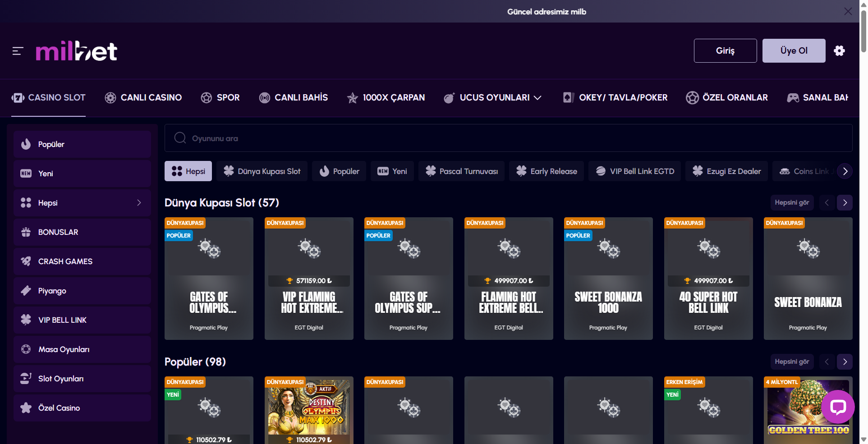Click the soccer ball icon next to SPOR

[207, 98]
